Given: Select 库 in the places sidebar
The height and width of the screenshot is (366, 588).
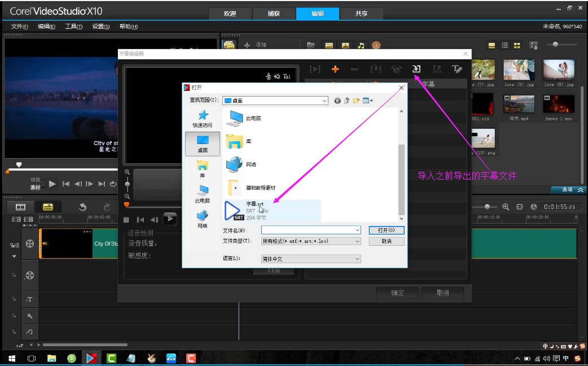Looking at the screenshot, I should 203,169.
